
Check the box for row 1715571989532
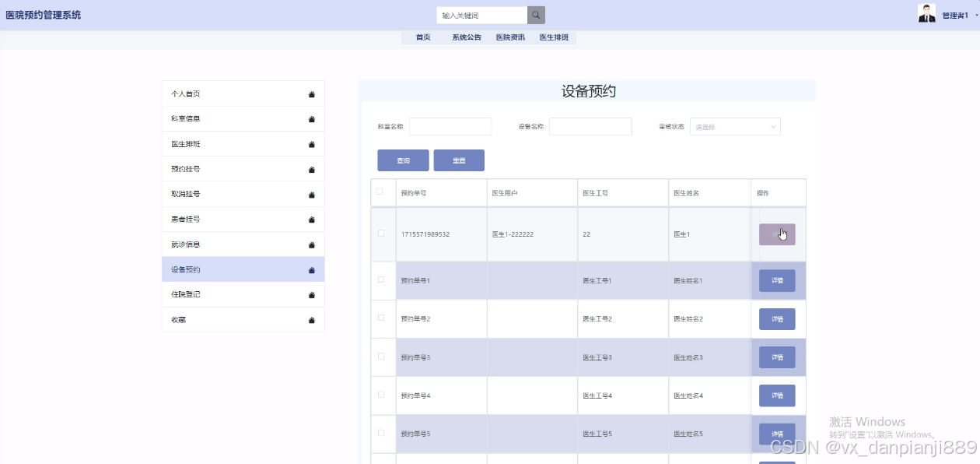381,233
